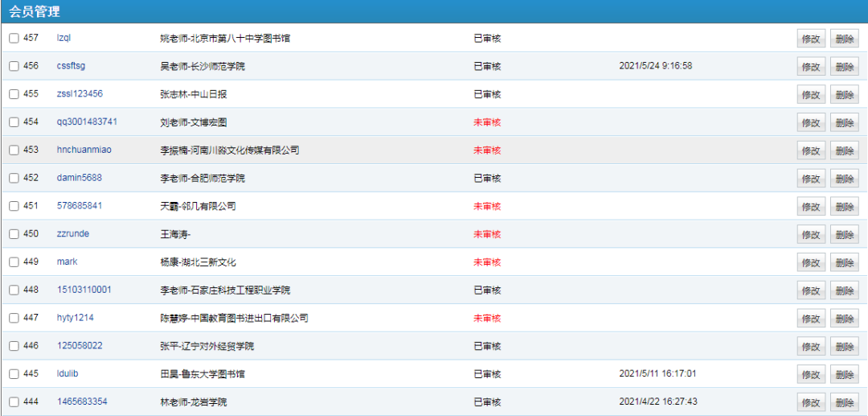The image size is (868, 416).
Task: Click 修改 button for member 457
Action: click(x=810, y=39)
